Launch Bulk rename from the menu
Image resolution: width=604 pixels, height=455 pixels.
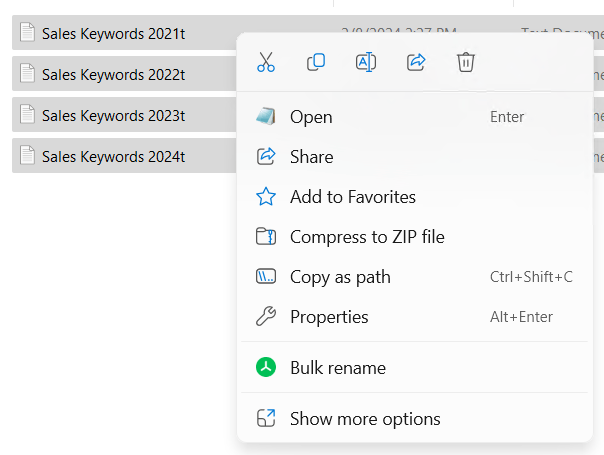[337, 368]
